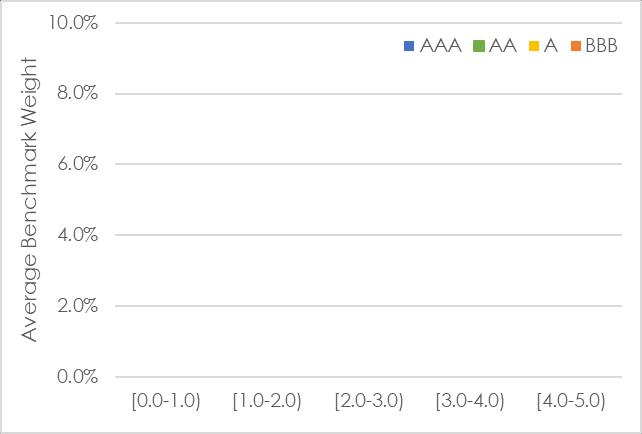Click the blue AAA legend swatch

point(409,46)
